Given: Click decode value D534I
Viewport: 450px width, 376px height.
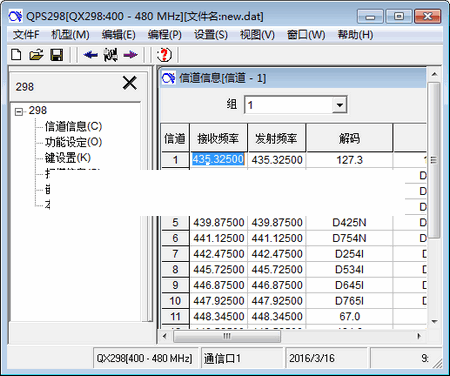Looking at the screenshot, I should pyautogui.click(x=349, y=269).
